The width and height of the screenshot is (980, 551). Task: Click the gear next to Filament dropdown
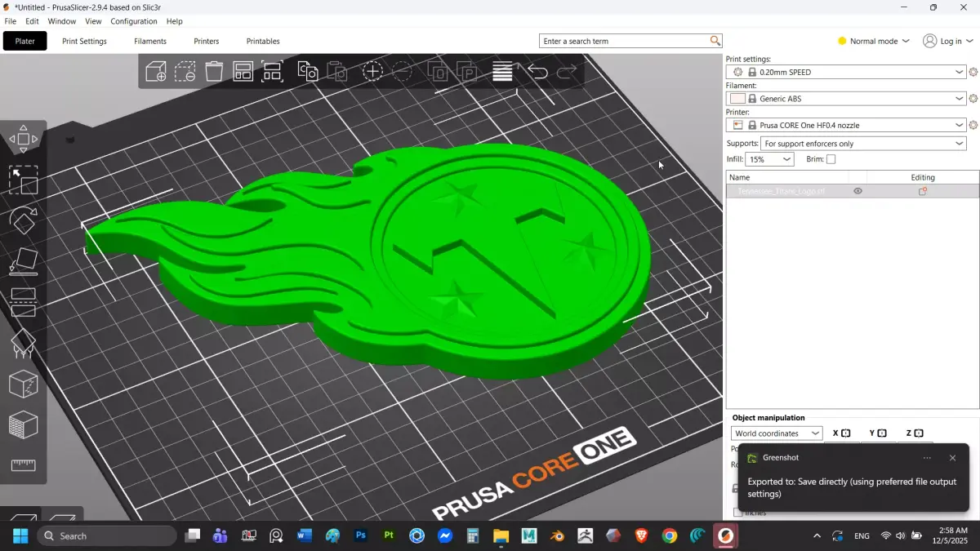click(973, 99)
